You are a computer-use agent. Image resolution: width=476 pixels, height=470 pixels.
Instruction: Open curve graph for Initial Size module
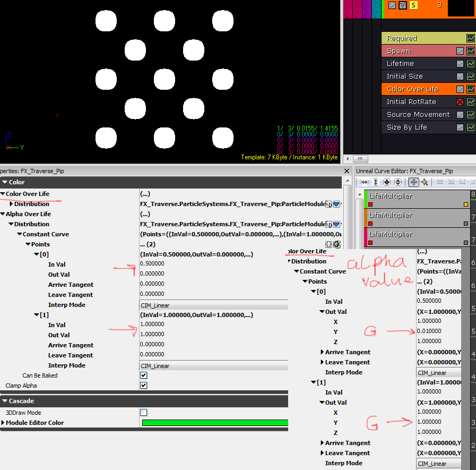pos(471,76)
